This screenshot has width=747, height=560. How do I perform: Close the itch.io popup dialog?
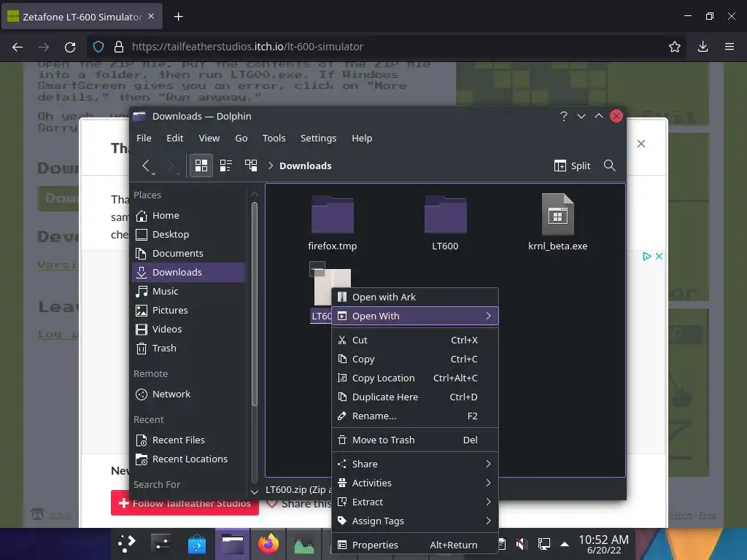tap(641, 144)
